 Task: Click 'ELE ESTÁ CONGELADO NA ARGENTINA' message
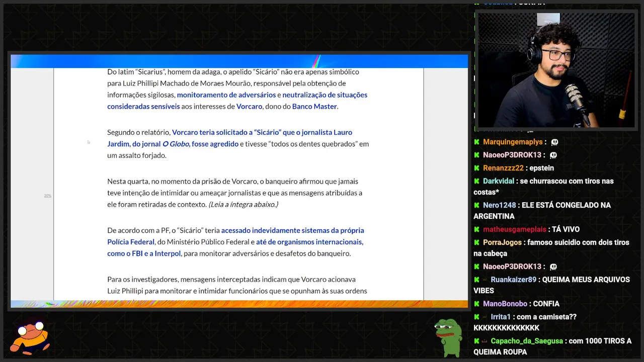[x=542, y=211]
